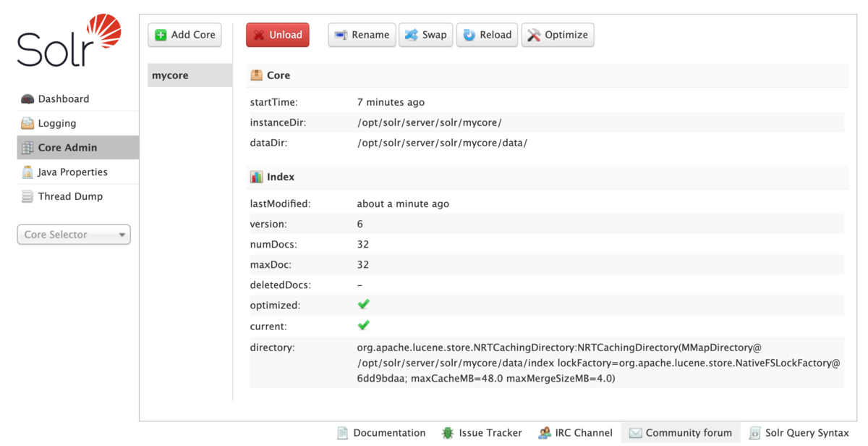Click the Core Admin grid icon
The width and height of the screenshot is (868, 446).
pos(27,148)
